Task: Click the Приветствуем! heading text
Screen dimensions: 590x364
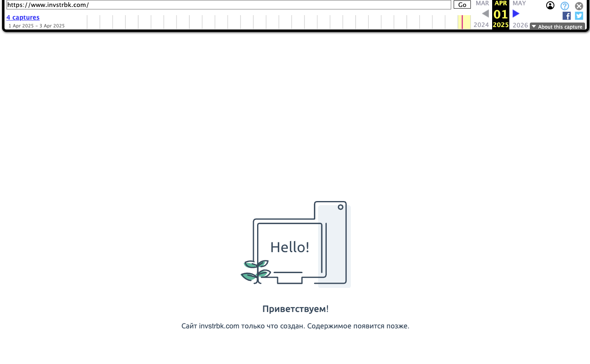Action: click(295, 309)
